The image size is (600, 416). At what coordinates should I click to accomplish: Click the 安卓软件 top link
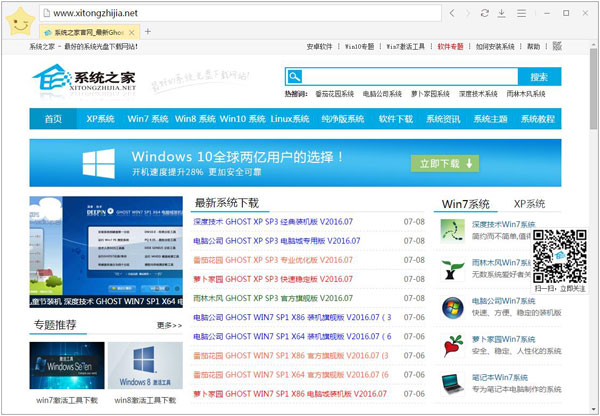pos(320,46)
